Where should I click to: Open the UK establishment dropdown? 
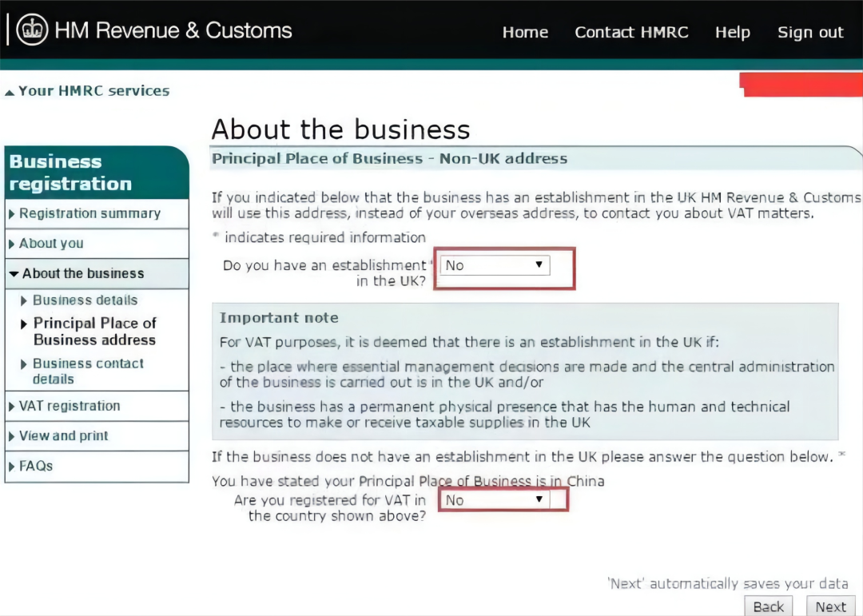coord(495,265)
